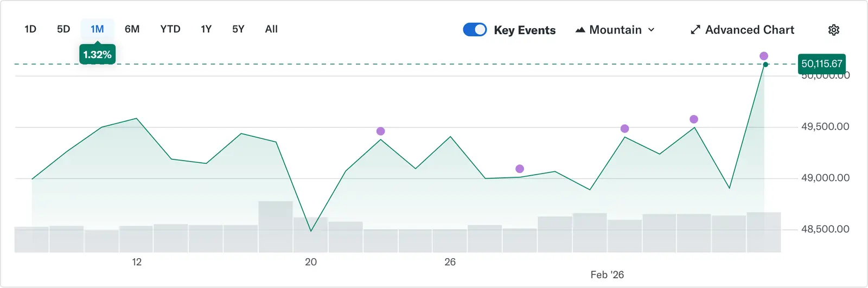The width and height of the screenshot is (868, 288).
Task: Click the Mountain chart type icon
Action: (580, 30)
